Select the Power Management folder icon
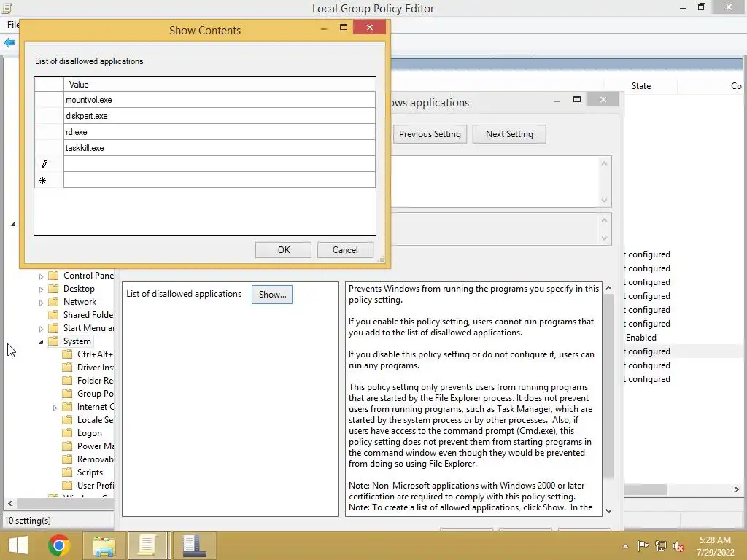This screenshot has height=560, width=747. click(x=68, y=446)
